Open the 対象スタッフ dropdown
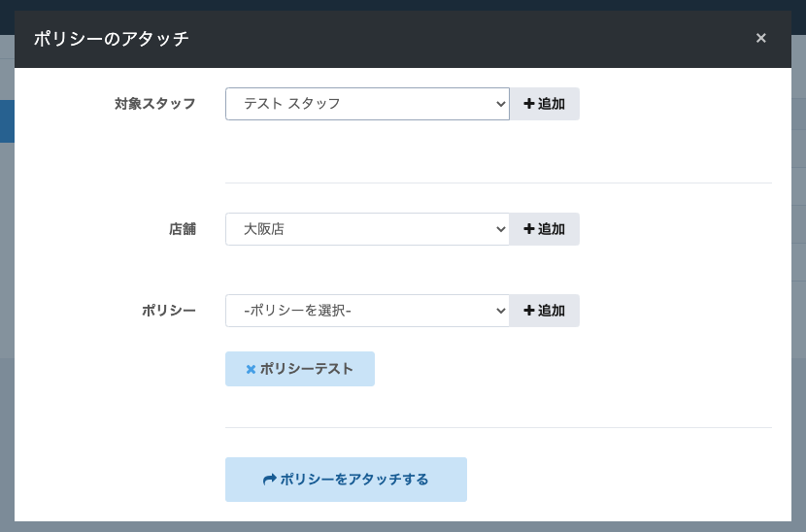The height and width of the screenshot is (532, 806). [x=366, y=104]
